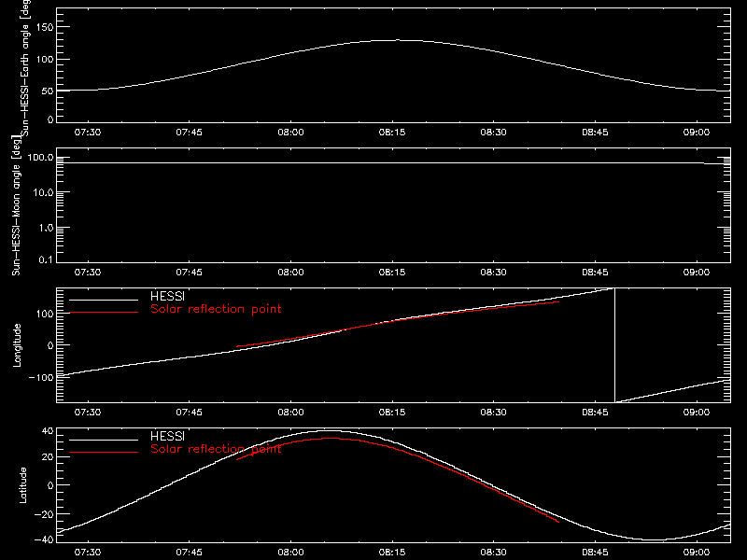The width and height of the screenshot is (747, 560).
Task: Click red legend line sample in Longitude plot
Action: click(x=104, y=313)
